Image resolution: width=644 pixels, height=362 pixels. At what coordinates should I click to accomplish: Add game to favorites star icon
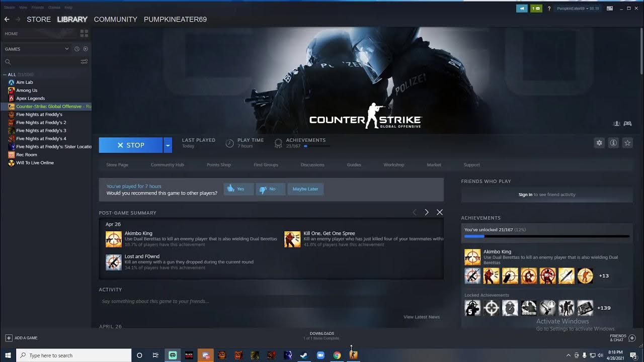click(x=627, y=143)
